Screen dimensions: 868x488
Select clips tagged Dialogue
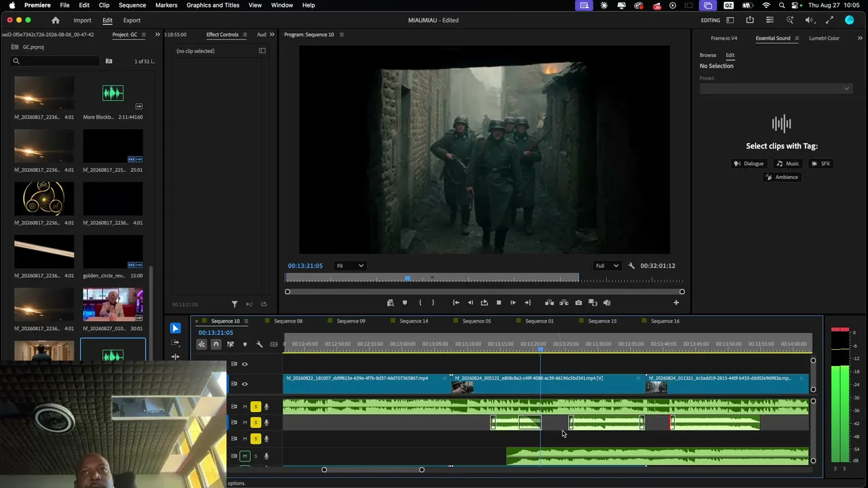[749, 163]
